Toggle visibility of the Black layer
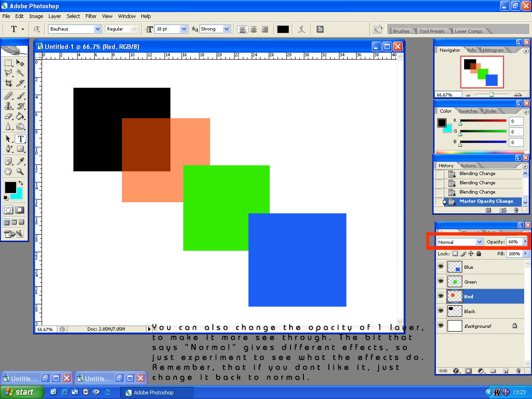This screenshot has height=399, width=532. click(441, 311)
